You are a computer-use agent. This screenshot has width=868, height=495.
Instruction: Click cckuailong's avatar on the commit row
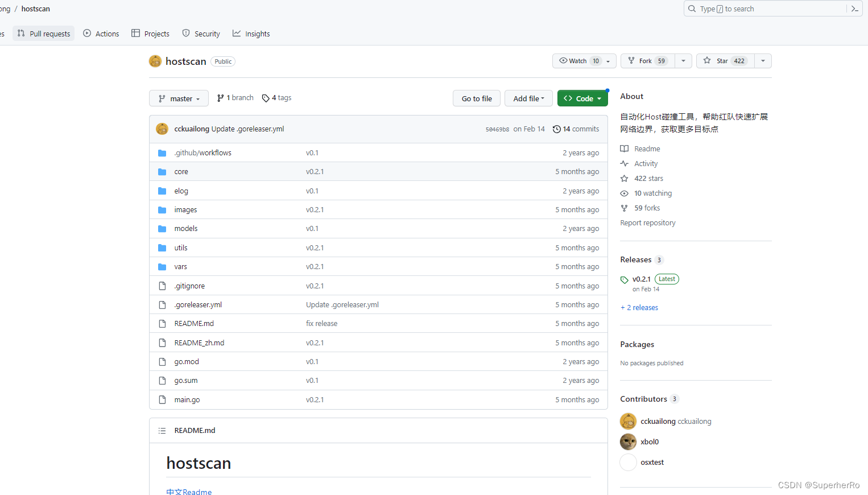point(162,129)
